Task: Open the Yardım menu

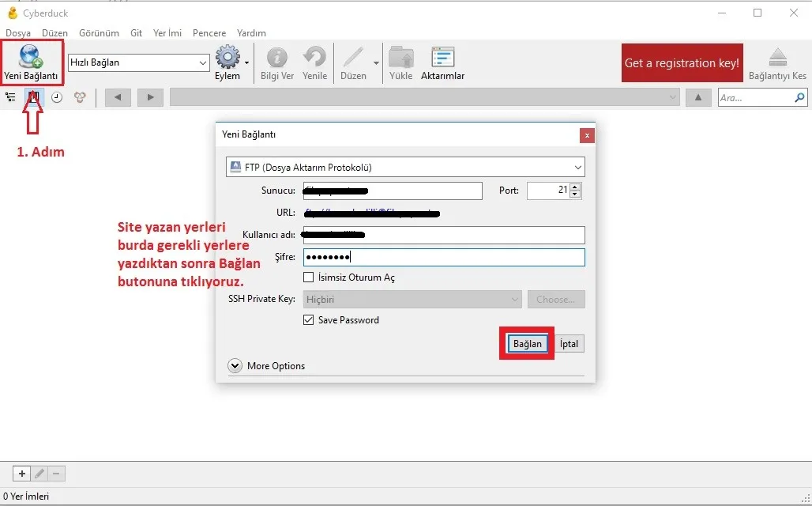Action: pyautogui.click(x=251, y=33)
